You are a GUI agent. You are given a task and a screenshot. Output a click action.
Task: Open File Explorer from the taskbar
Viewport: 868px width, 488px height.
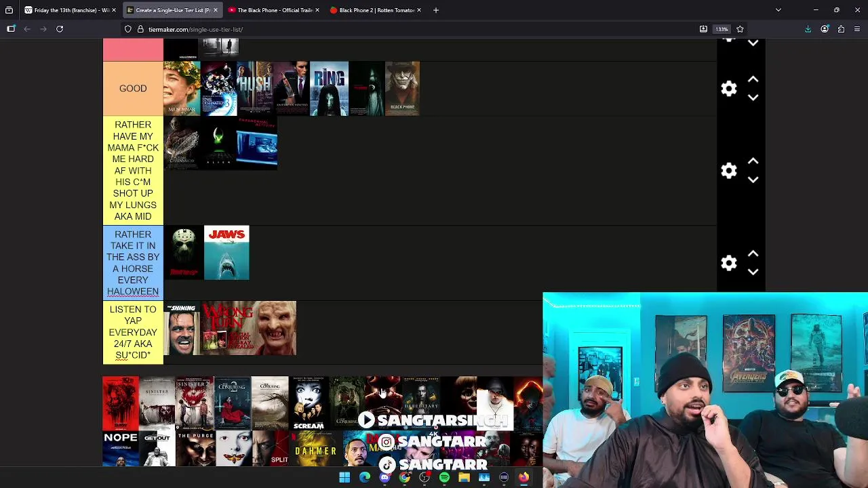(x=464, y=478)
